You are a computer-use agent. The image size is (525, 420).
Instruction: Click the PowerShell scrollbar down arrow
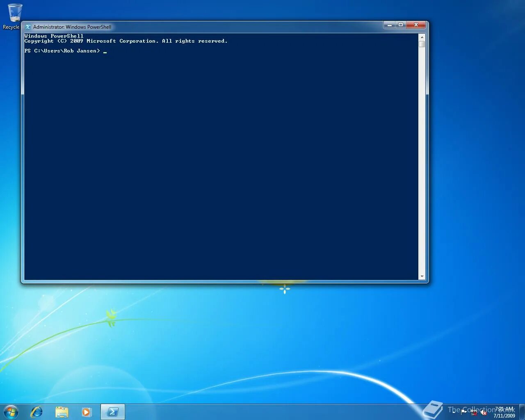(x=422, y=277)
